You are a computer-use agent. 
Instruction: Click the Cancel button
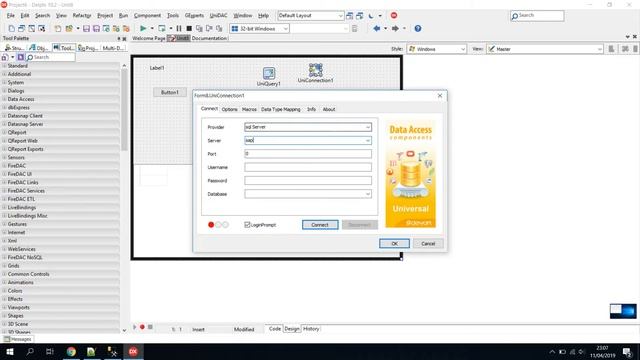[428, 244]
